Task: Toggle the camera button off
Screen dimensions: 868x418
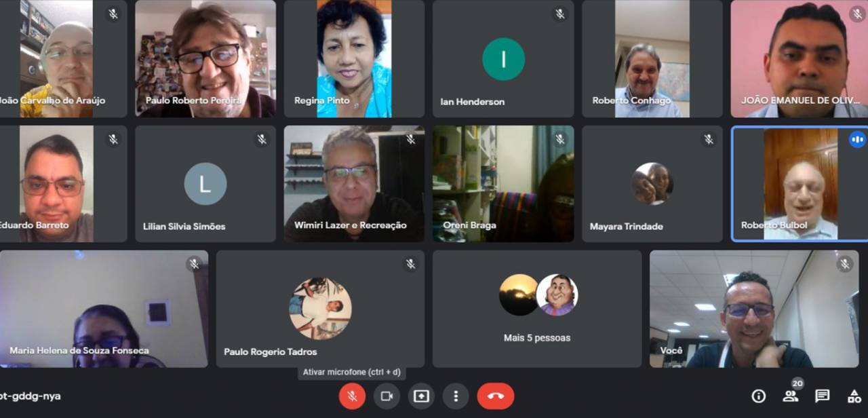Action: point(387,396)
